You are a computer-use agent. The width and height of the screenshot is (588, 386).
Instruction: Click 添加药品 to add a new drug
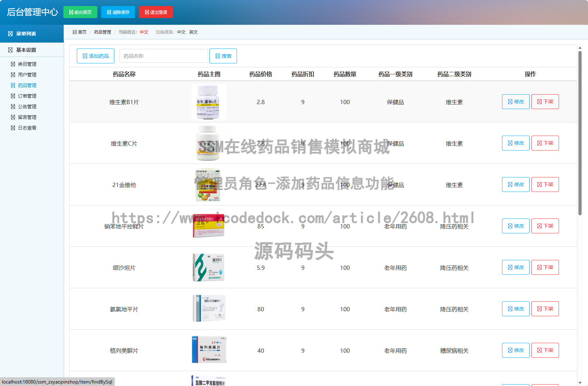95,56
